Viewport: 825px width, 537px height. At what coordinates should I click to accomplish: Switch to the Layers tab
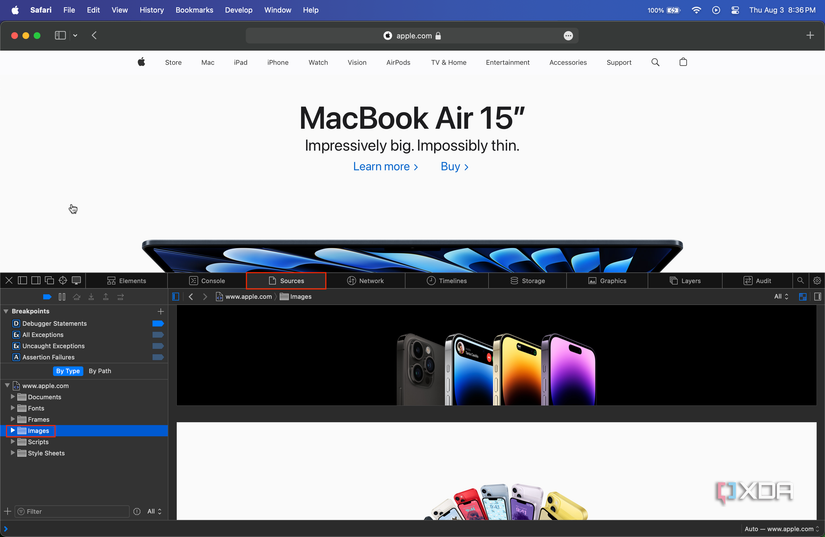point(685,280)
